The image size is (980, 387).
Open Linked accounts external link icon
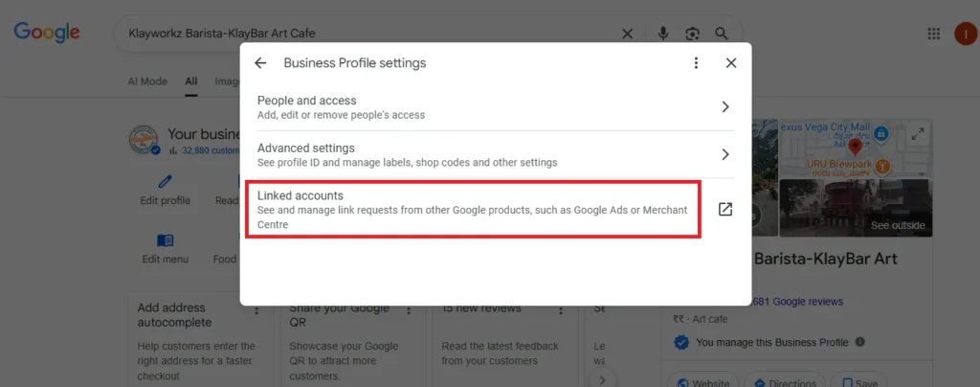coord(725,210)
